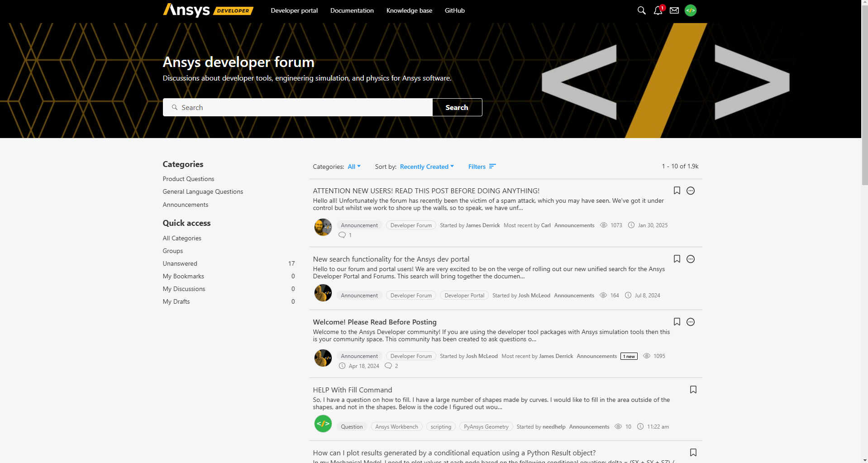Open New search functionality post title

coord(391,259)
